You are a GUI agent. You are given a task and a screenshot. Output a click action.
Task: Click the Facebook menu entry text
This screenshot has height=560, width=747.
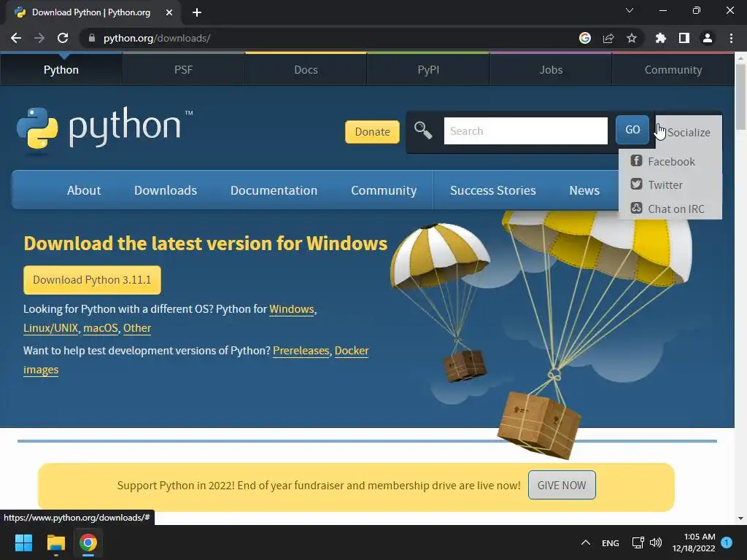click(671, 161)
